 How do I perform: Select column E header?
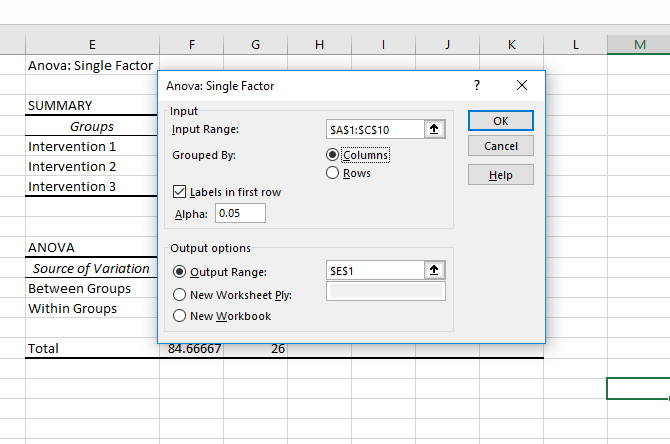tap(92, 44)
